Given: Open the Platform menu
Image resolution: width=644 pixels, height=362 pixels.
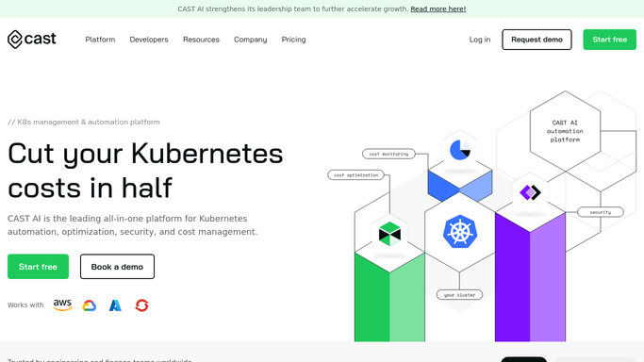Looking at the screenshot, I should [100, 40].
